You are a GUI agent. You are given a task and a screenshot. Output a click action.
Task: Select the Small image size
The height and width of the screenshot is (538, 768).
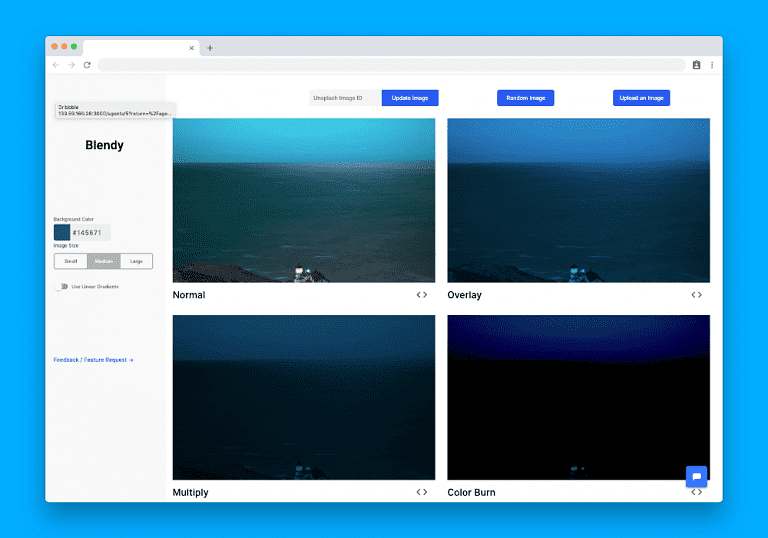click(70, 261)
